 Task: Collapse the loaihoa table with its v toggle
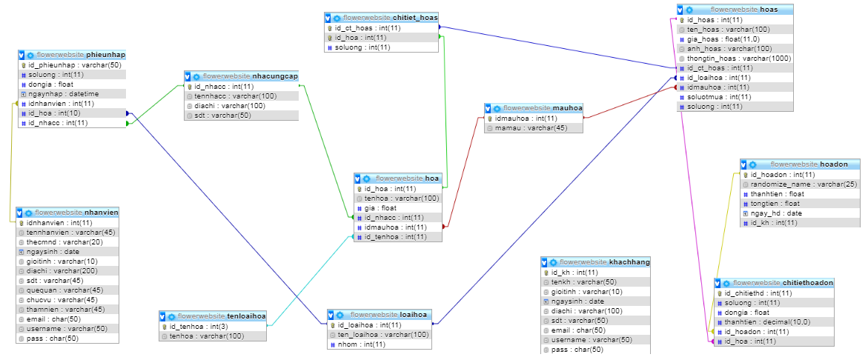click(x=331, y=316)
